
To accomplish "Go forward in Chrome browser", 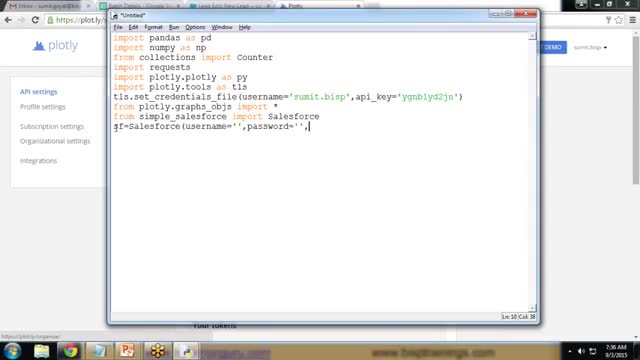I will [22, 20].
